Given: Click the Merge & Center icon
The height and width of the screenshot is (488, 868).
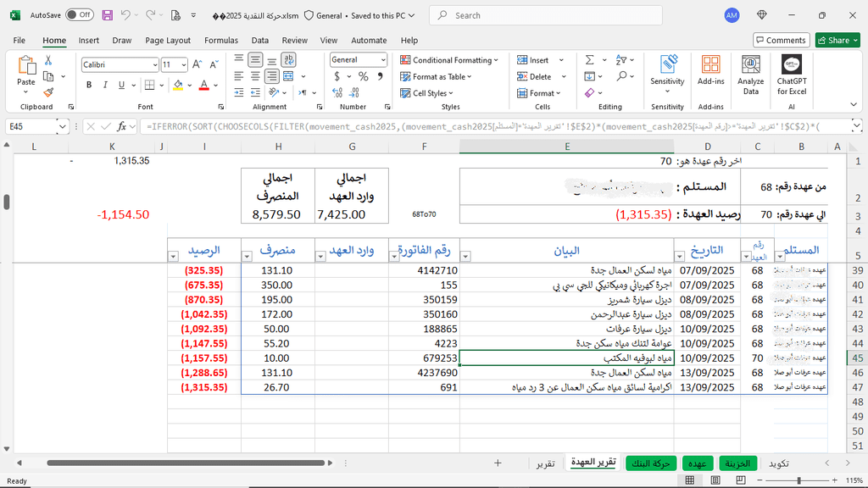Looking at the screenshot, I should [x=289, y=77].
